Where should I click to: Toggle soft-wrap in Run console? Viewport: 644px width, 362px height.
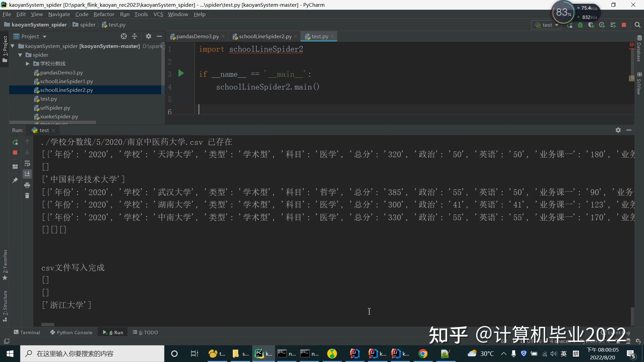coord(27,164)
